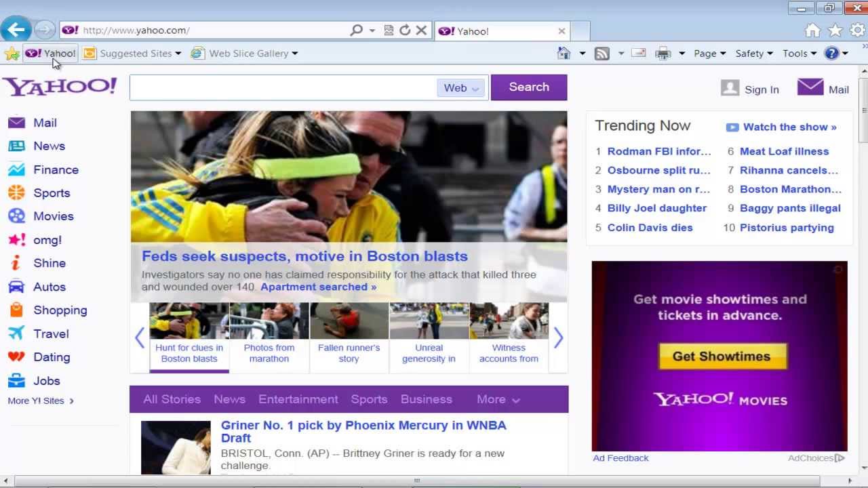This screenshot has width=868, height=488.
Task: Open the command bar Tools menu
Action: [x=800, y=54]
